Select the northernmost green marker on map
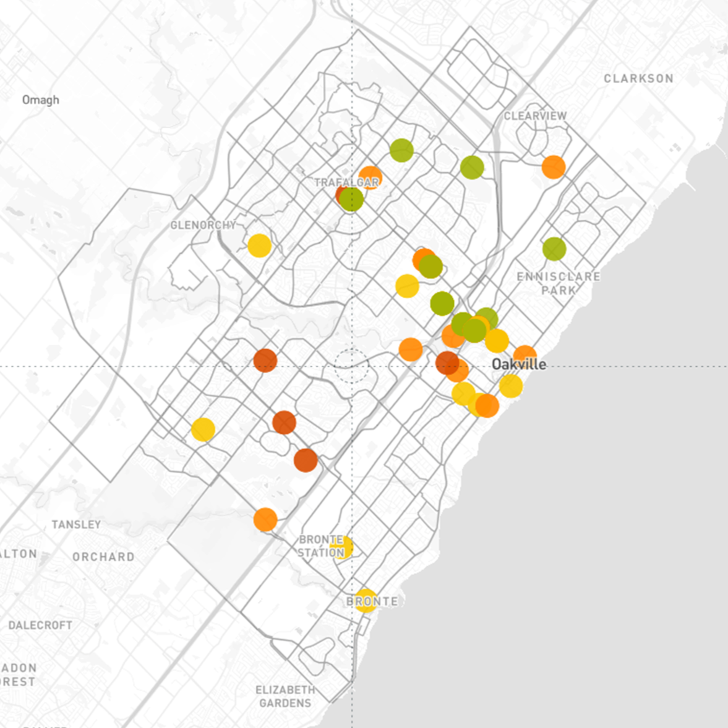 coord(401,150)
